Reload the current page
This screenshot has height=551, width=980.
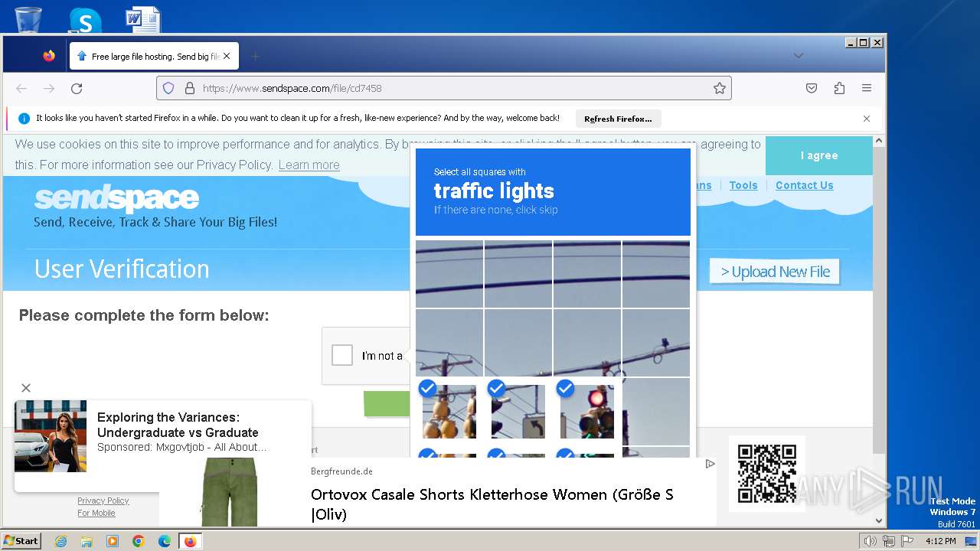coord(77,88)
